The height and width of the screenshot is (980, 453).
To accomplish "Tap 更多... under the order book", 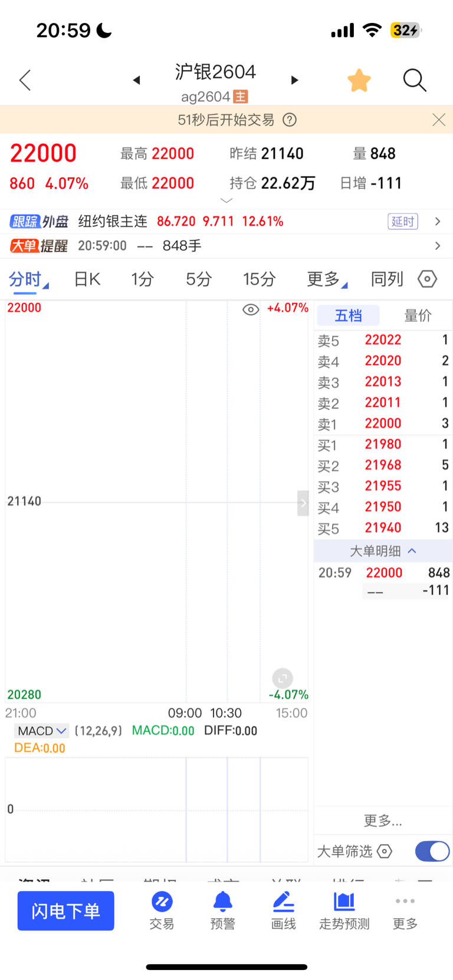I will [383, 820].
